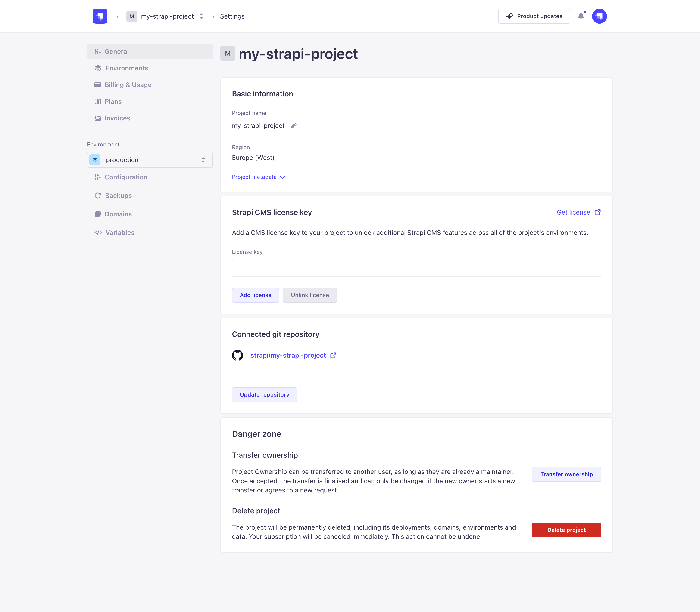Screen dimensions: 700x612
Task: Open the notifications bell
Action: click(581, 16)
